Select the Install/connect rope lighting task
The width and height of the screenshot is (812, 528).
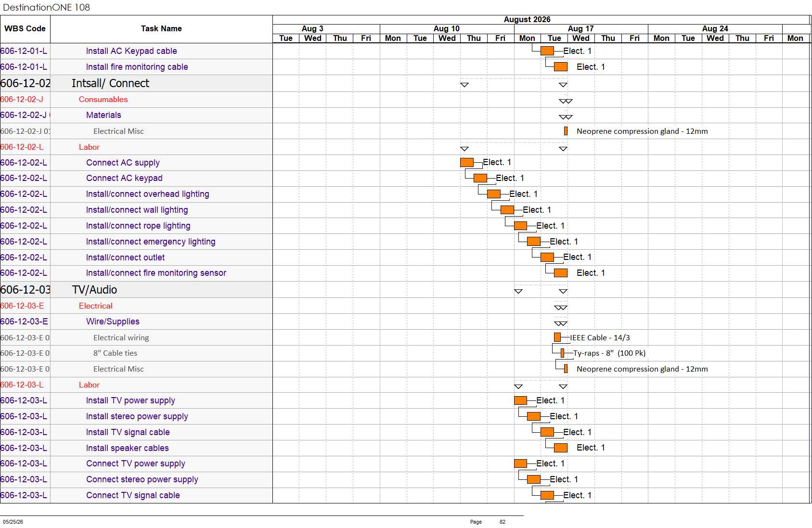pos(138,226)
